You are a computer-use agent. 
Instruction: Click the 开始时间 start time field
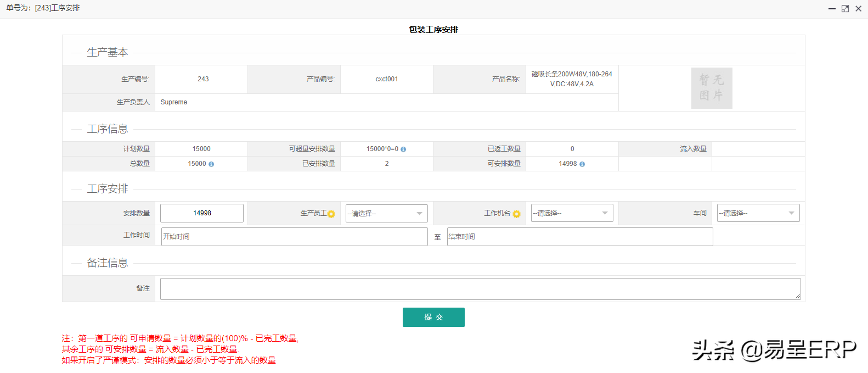[294, 237]
